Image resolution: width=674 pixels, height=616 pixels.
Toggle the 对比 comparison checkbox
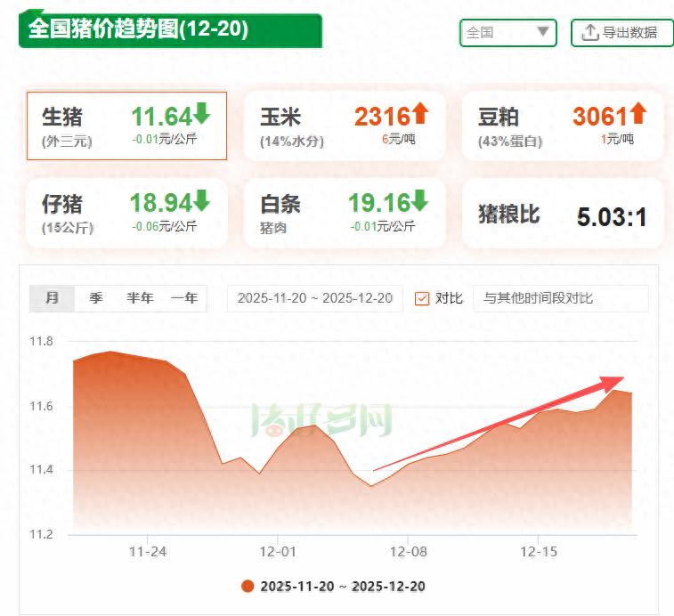[x=422, y=298]
